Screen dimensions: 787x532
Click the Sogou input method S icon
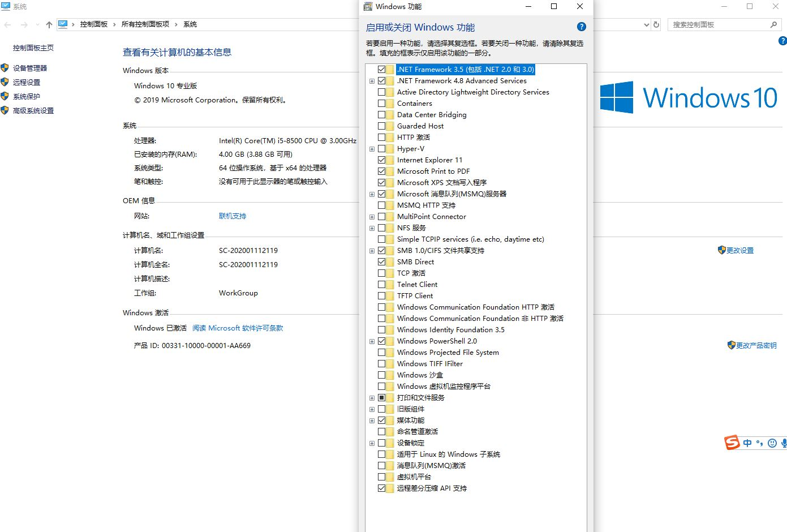(732, 443)
